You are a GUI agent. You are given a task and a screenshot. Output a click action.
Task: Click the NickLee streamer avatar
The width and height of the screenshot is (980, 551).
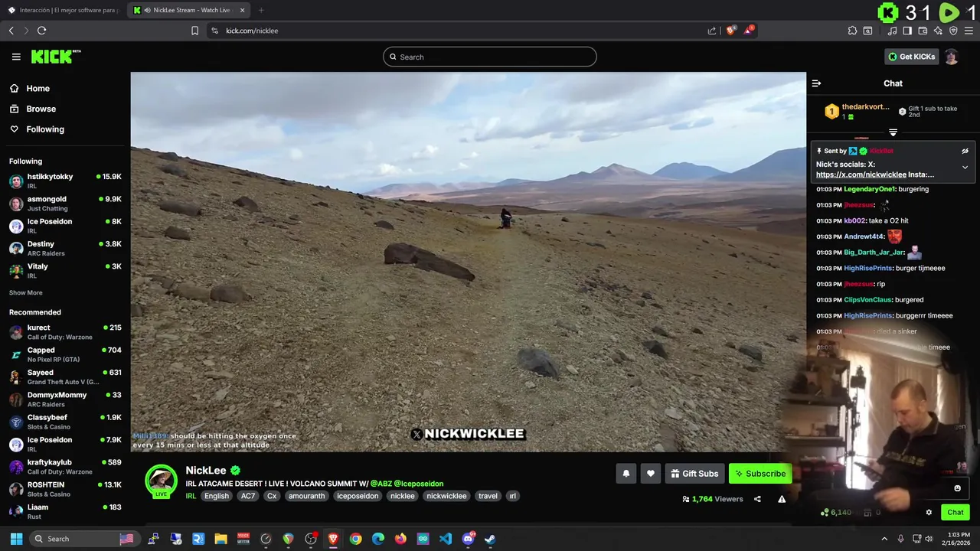(161, 481)
